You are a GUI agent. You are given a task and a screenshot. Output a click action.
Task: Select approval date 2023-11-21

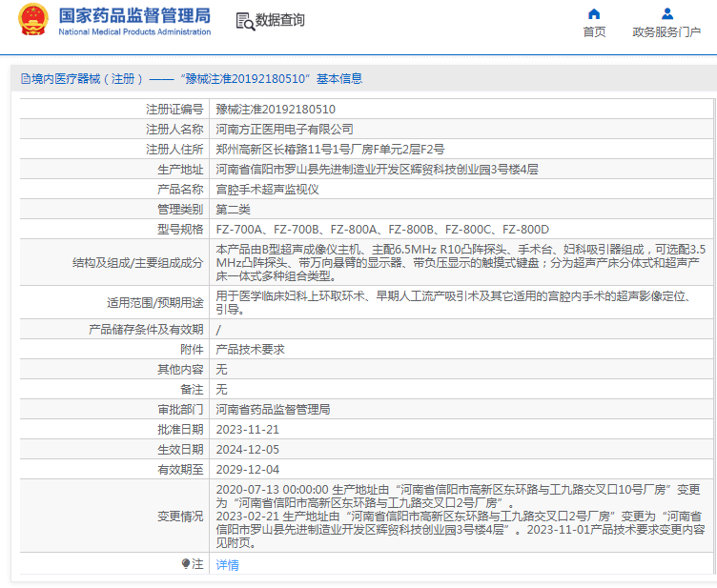[x=247, y=430]
